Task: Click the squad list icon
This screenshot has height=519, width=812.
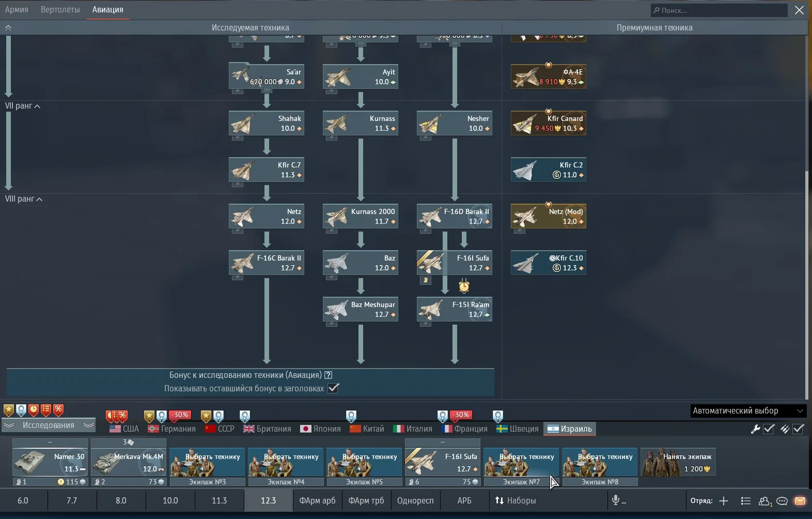Action: [x=745, y=500]
